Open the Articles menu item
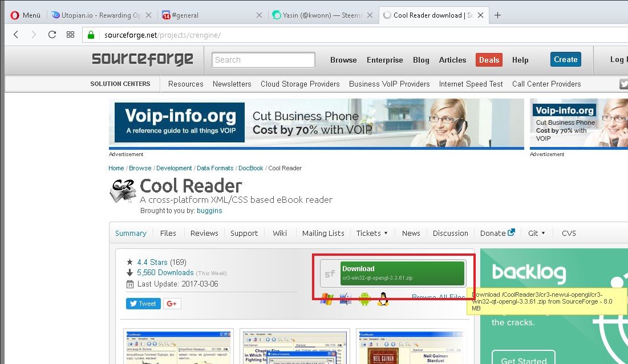This screenshot has height=364, width=628. [452, 60]
